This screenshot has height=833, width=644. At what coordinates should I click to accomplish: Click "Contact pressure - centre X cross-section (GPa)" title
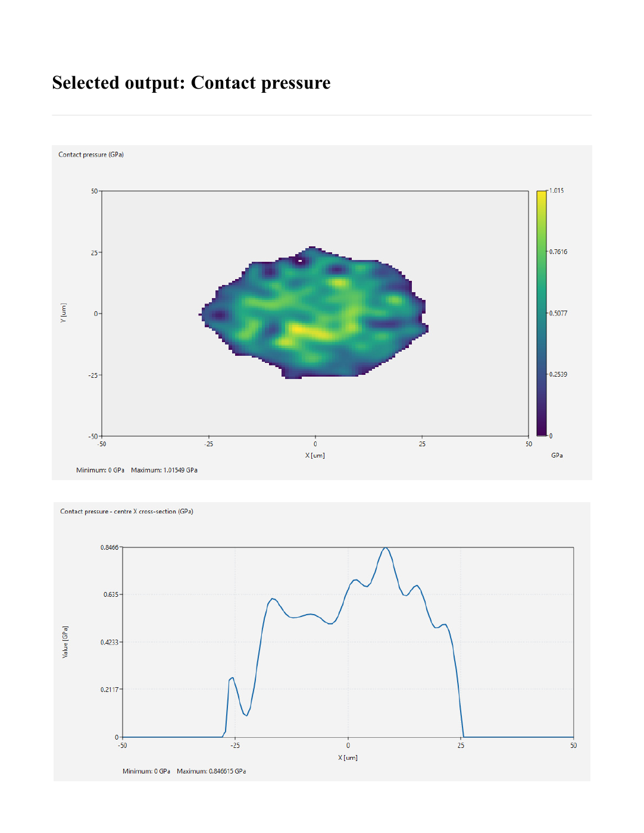point(127,512)
